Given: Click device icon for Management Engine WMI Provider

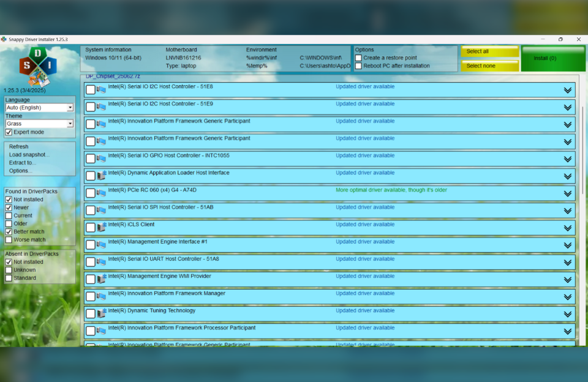Looking at the screenshot, I should coord(101,279).
